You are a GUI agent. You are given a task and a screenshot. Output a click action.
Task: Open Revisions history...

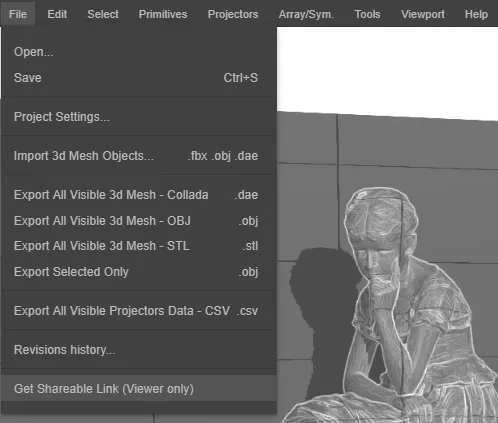point(139,350)
